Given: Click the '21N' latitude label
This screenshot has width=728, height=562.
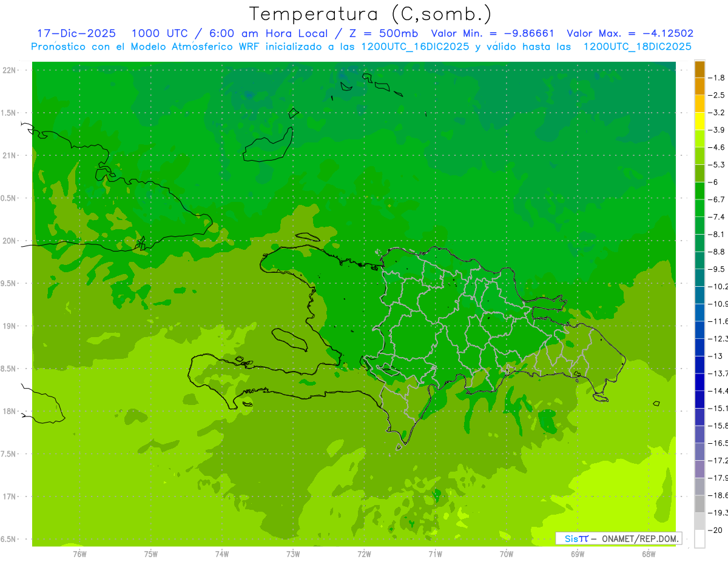Looking at the screenshot, I should [x=10, y=155].
